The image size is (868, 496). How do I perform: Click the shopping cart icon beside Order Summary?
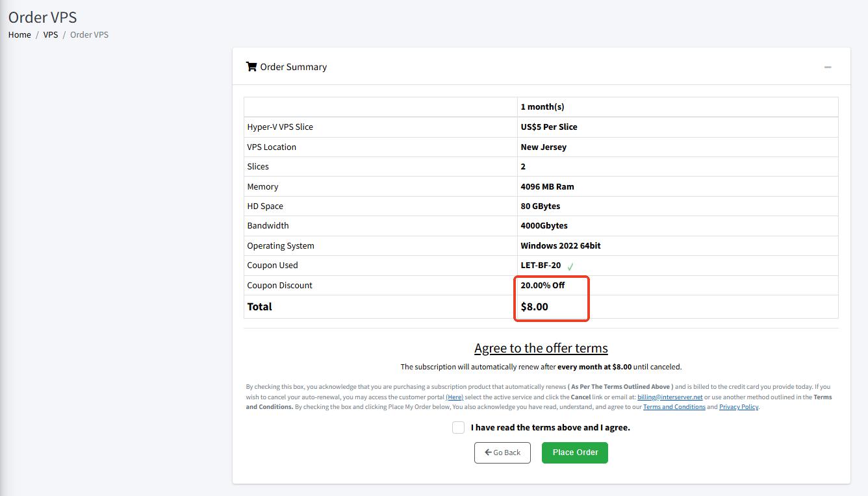251,67
